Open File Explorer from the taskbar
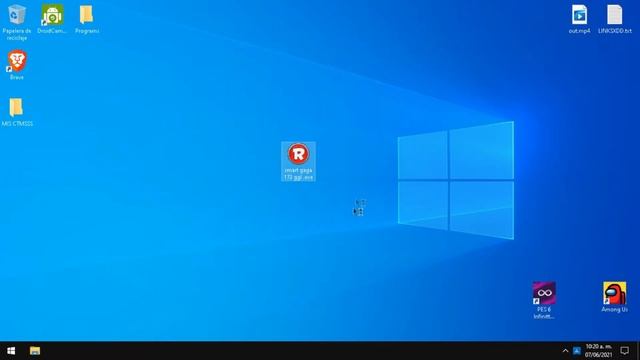640x360 pixels. 35,351
